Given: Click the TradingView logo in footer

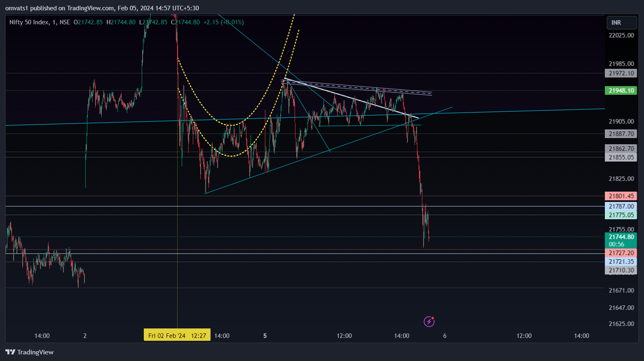Looking at the screenshot, I should [x=29, y=352].
